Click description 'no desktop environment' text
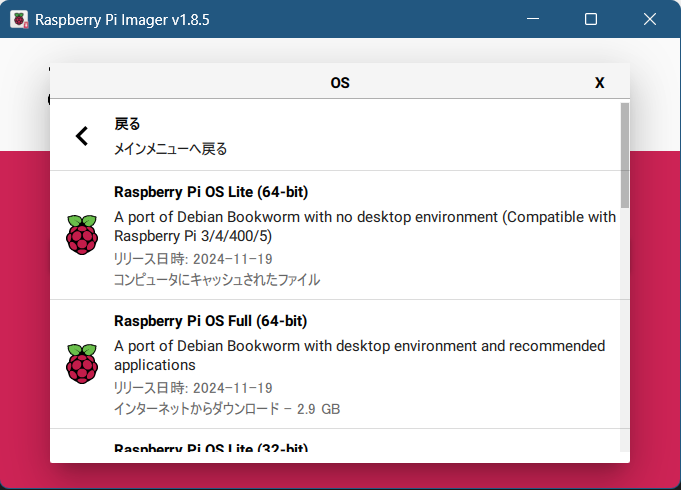 365,226
